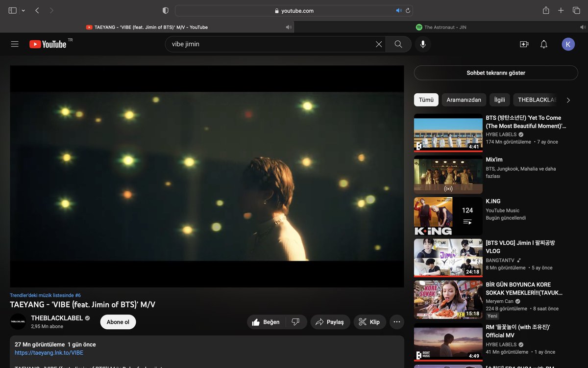588x368 pixels.
Task: Open THEBLACKLABEL channel name link
Action: (57, 318)
